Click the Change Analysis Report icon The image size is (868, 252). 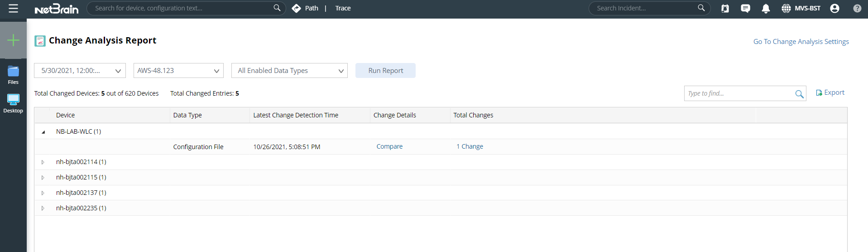(40, 41)
